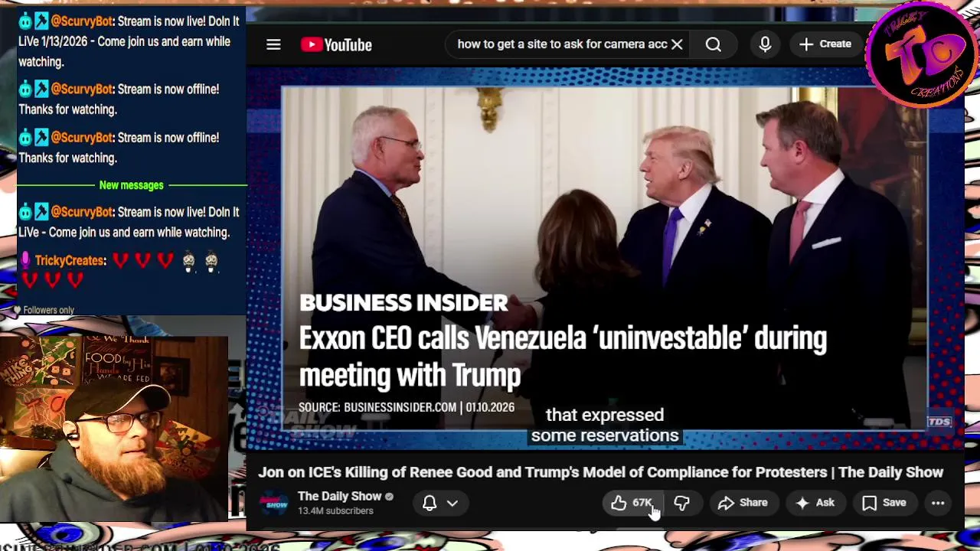This screenshot has width=980, height=551.
Task: Click the Tricky Creations round logo
Action: tap(922, 54)
